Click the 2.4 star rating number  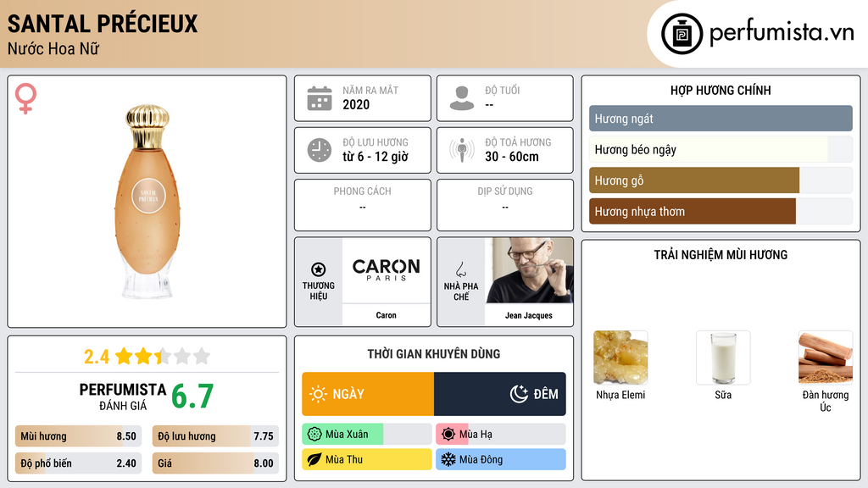pos(97,357)
